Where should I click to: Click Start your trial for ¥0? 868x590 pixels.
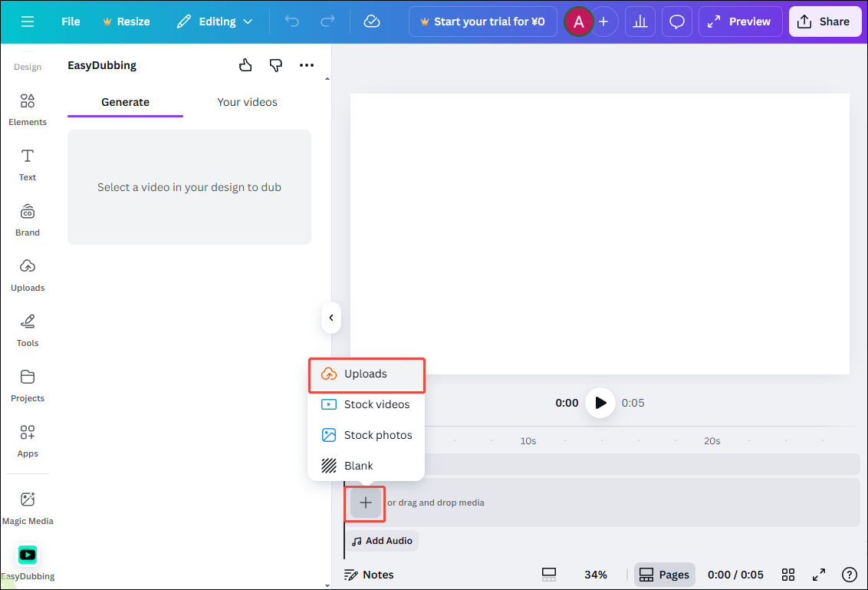click(x=482, y=21)
